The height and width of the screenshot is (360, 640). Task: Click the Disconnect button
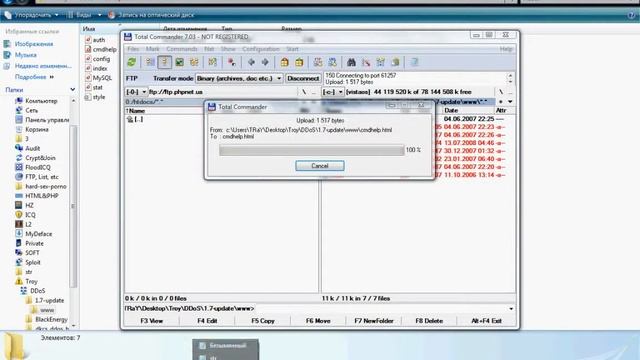click(x=302, y=78)
